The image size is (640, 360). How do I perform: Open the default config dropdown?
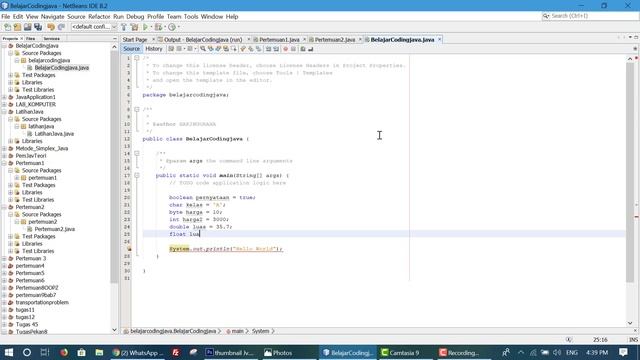94,27
